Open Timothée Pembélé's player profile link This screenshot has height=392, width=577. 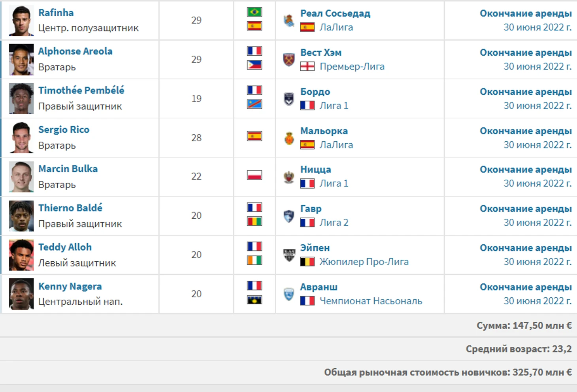(x=81, y=90)
